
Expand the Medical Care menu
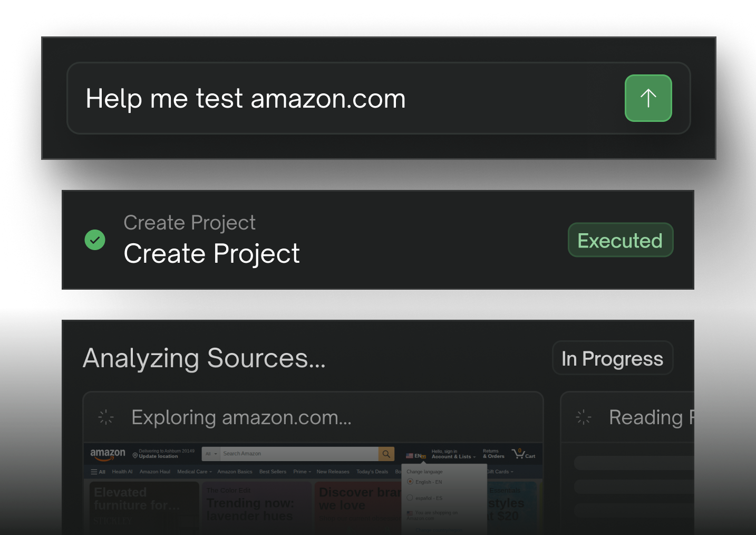click(x=195, y=472)
